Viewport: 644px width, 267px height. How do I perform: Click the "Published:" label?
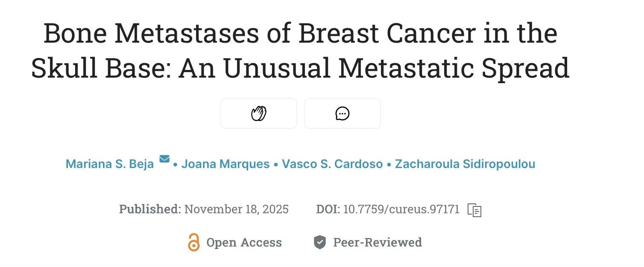[x=150, y=209]
